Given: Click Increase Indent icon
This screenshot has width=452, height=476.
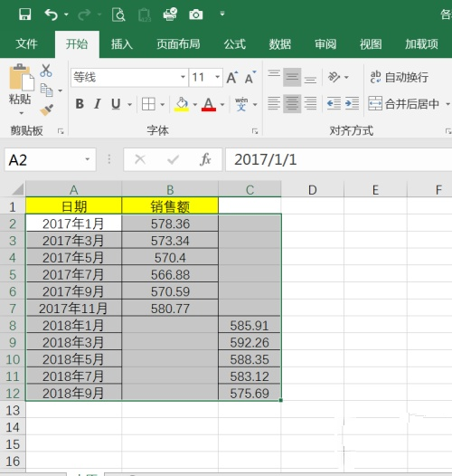Looking at the screenshot, I should click(x=352, y=103).
